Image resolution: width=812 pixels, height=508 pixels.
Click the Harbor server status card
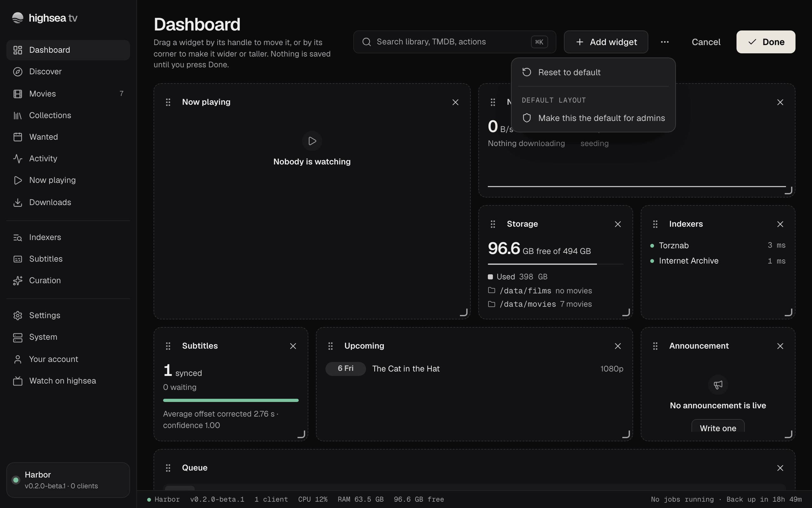point(68,480)
